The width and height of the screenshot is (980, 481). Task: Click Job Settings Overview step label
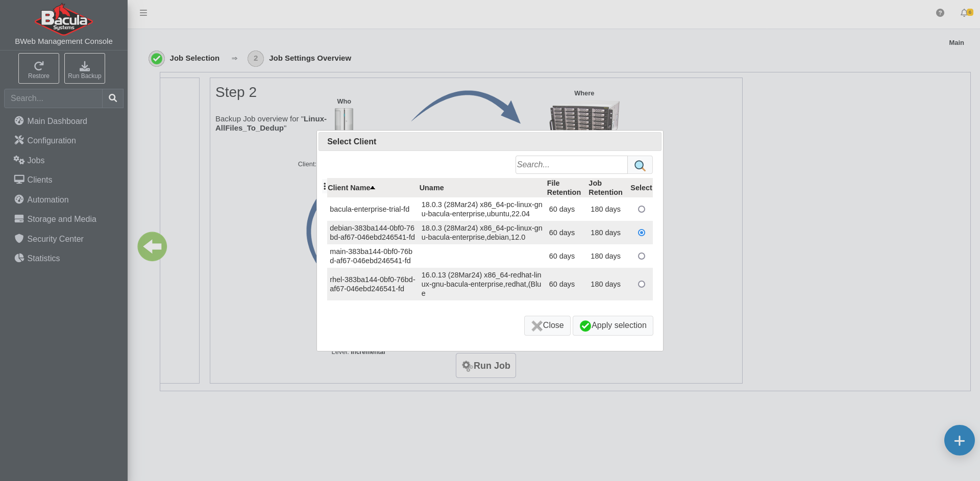[x=310, y=58]
